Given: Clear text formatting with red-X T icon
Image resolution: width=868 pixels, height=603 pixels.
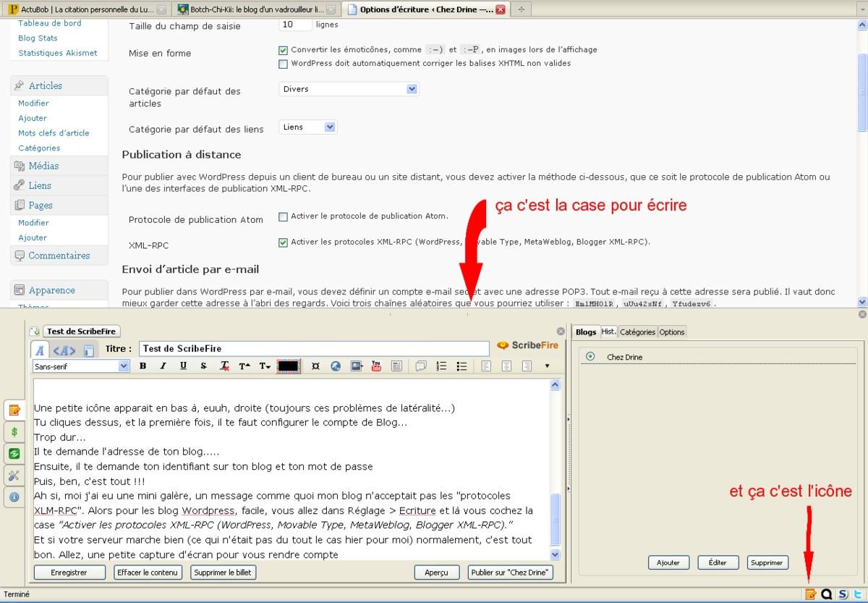Looking at the screenshot, I should coord(224,366).
